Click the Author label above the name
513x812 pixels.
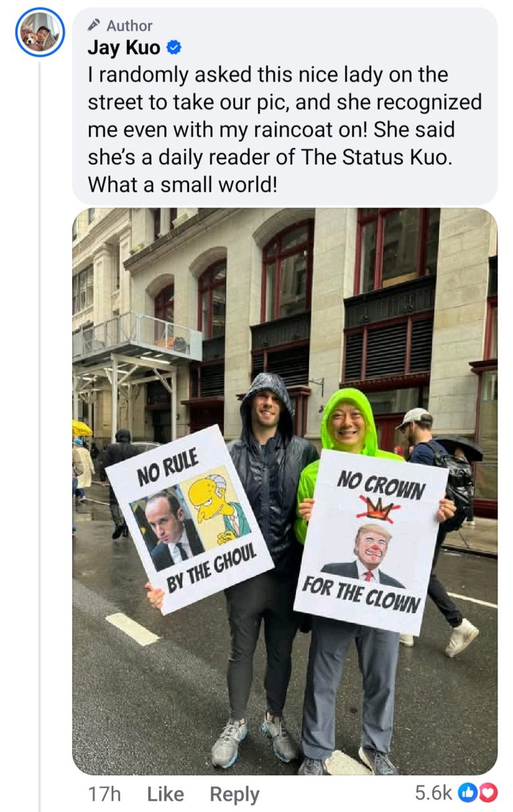(x=129, y=25)
